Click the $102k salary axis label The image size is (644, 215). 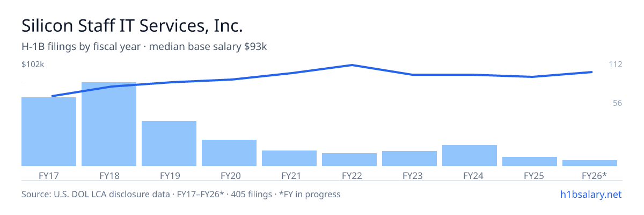pos(33,64)
